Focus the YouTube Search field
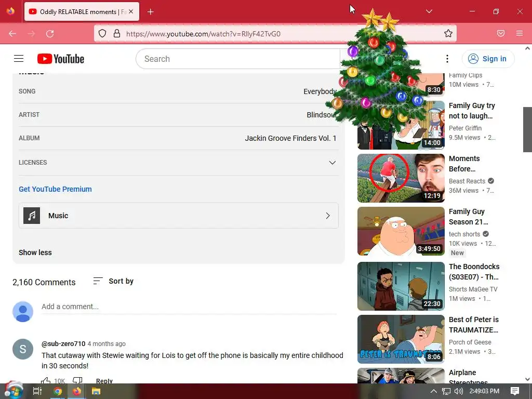The height and width of the screenshot is (399, 532). coord(237,59)
